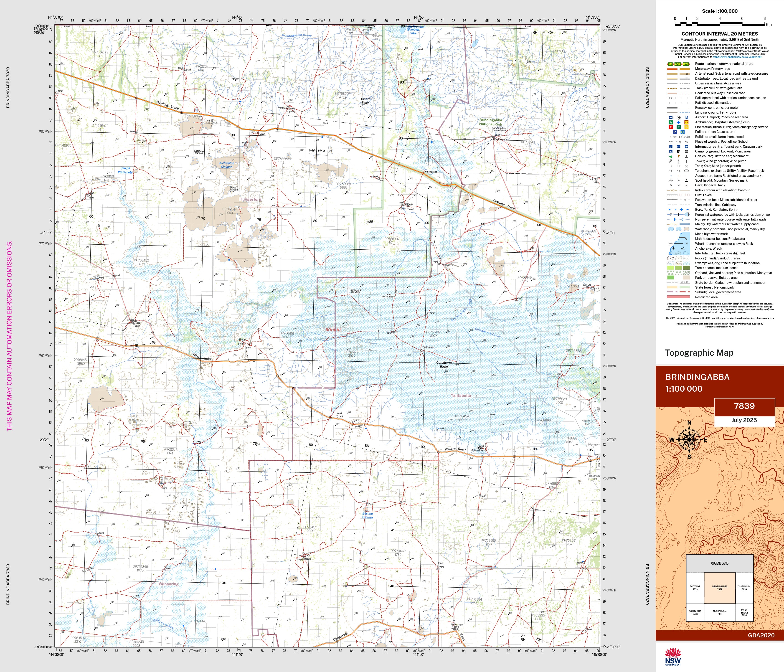This screenshot has width=784, height=672.
Task: Open the spatial.nsw.gov.au copyright link
Action: tap(737, 57)
